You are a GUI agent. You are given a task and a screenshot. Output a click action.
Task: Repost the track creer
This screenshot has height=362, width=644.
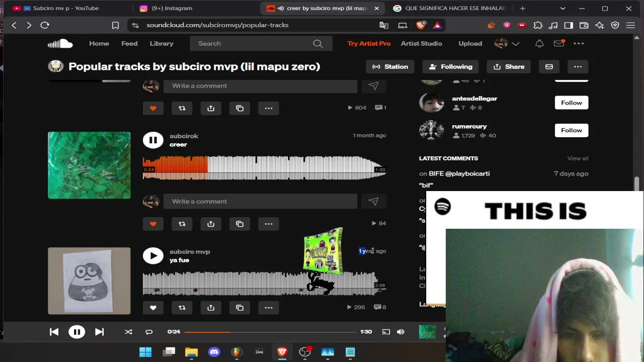pos(182,224)
